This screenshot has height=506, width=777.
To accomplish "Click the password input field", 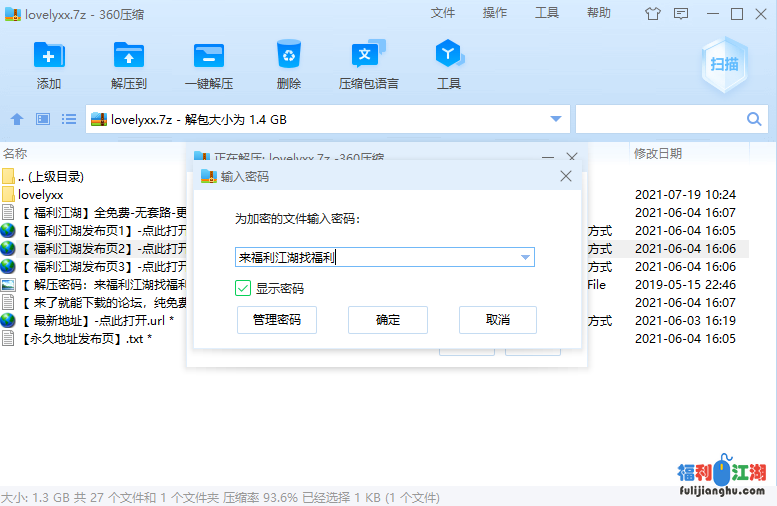I will (x=375, y=258).
